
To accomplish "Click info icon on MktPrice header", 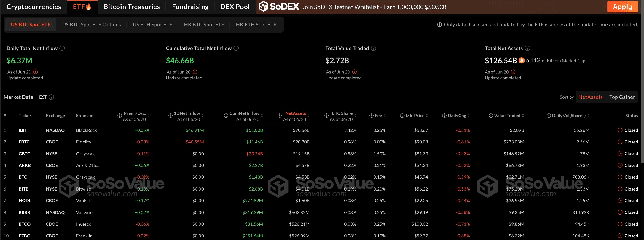I will (x=402, y=116).
